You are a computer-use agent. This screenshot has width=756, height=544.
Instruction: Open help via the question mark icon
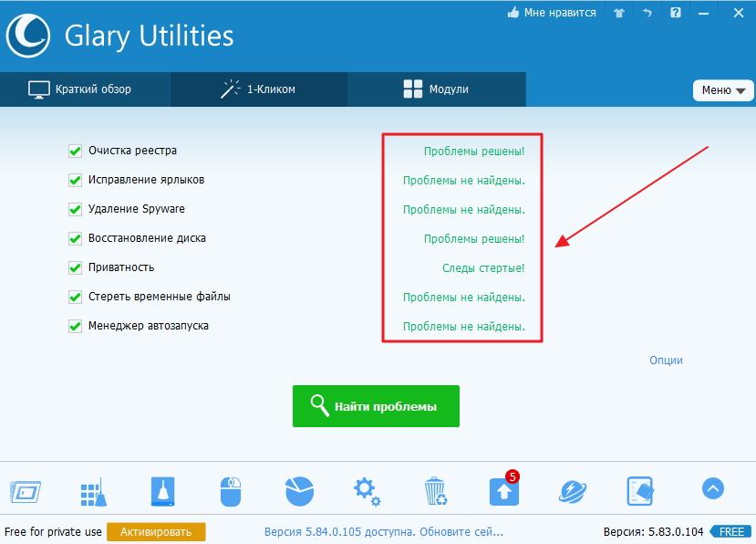pyautogui.click(x=676, y=13)
